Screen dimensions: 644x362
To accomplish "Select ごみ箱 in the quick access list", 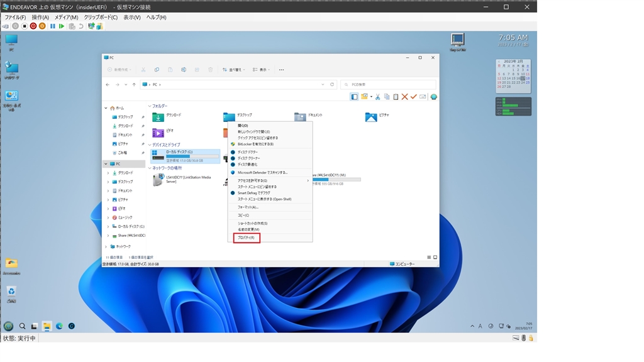I will click(123, 153).
